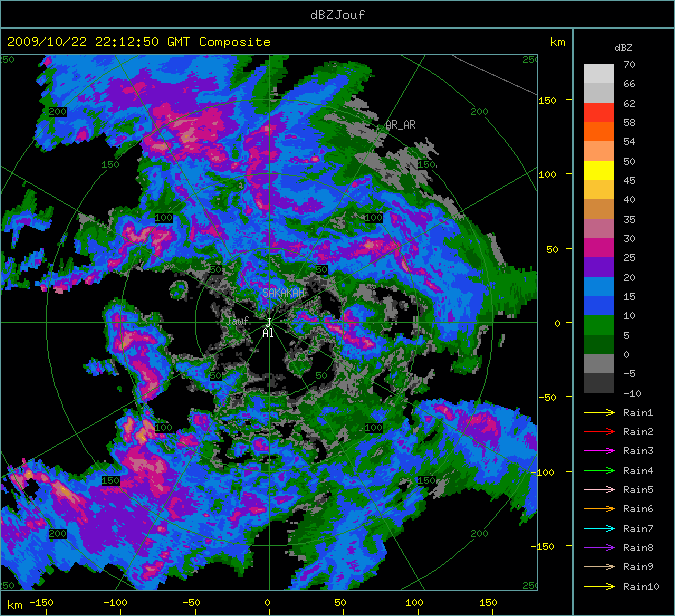This screenshot has height=616, width=675.
Task: Click the -100 tick on bottom km axis
Action: pos(115,602)
